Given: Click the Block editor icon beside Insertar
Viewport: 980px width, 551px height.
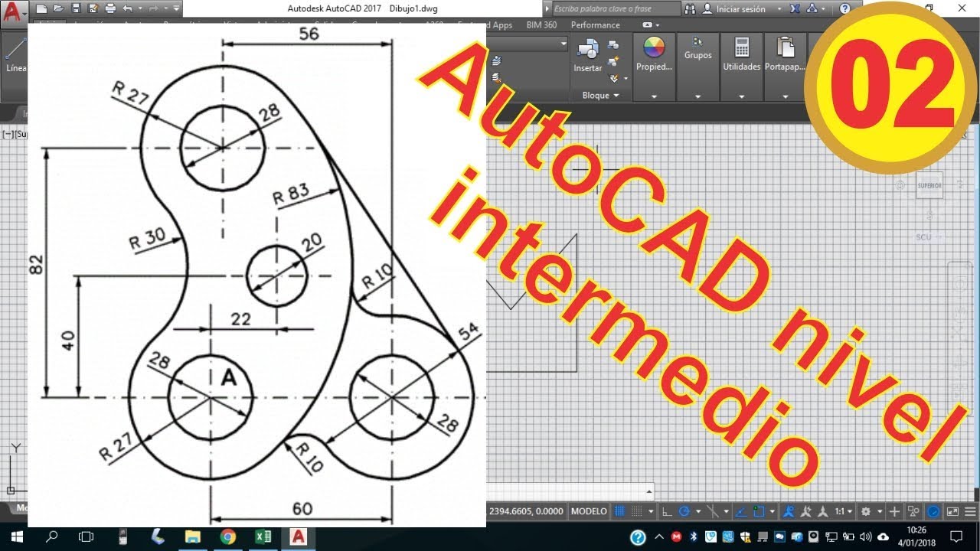Looking at the screenshot, I should click(613, 62).
